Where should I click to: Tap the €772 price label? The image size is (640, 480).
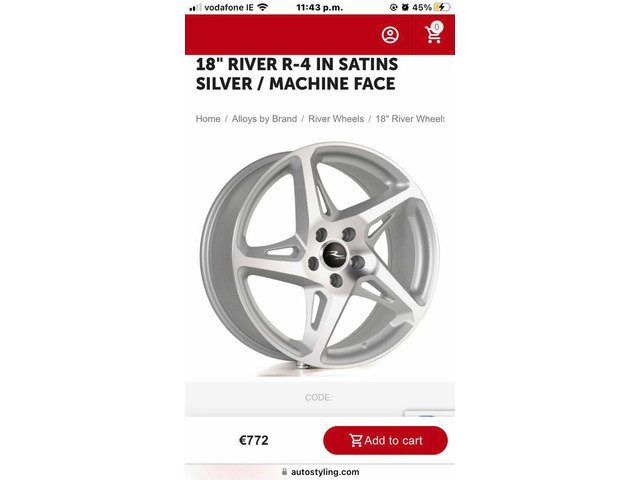(254, 440)
